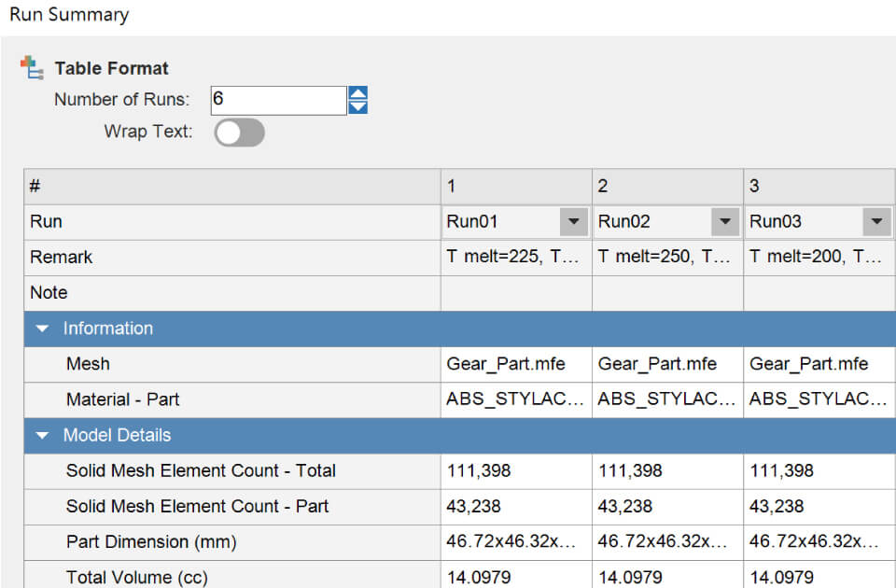896x588 pixels.
Task: Click Total Volume value for Run01
Action: [515, 577]
